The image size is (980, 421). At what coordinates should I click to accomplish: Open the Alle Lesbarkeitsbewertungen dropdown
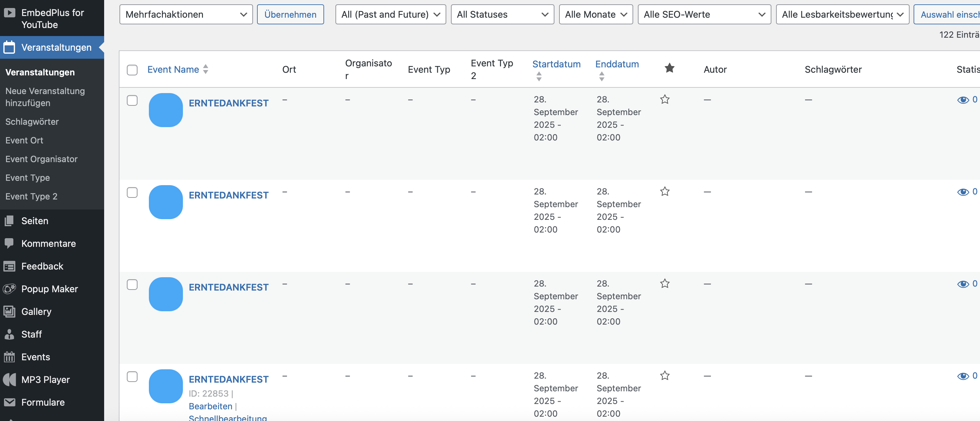[x=842, y=14]
